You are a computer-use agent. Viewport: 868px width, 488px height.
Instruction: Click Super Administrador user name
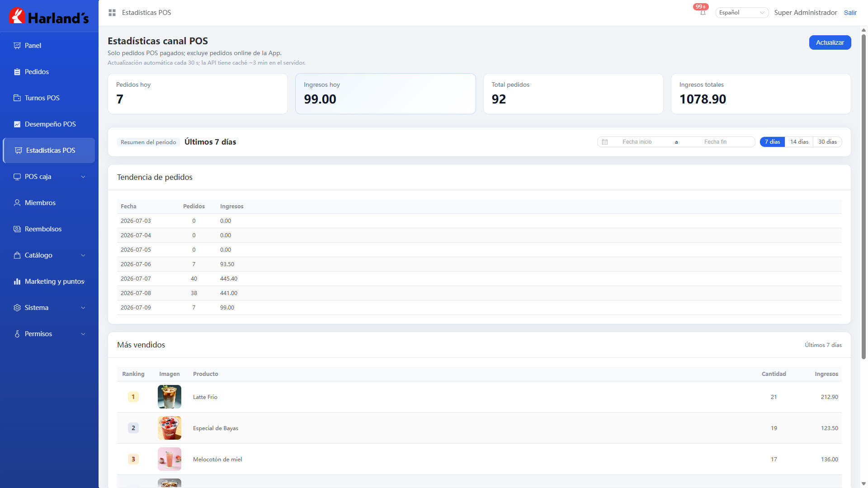click(806, 13)
